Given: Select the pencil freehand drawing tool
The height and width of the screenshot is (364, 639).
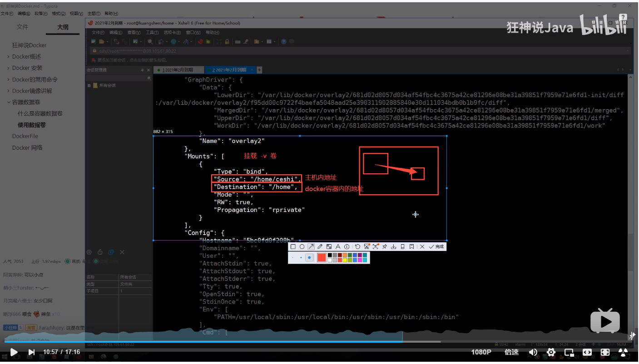Looking at the screenshot, I should (320, 246).
